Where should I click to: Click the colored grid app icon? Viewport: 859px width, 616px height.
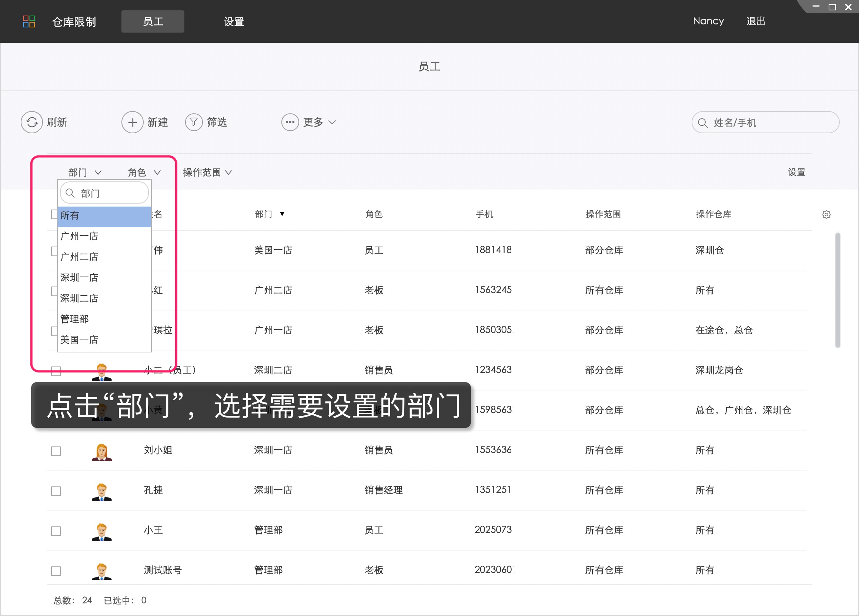point(29,21)
